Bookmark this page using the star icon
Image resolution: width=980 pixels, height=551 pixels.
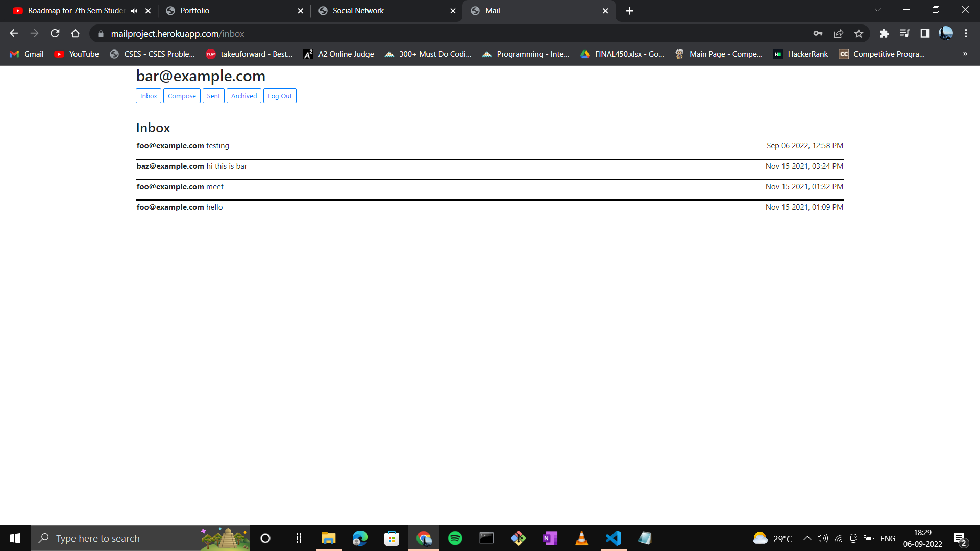tap(859, 33)
